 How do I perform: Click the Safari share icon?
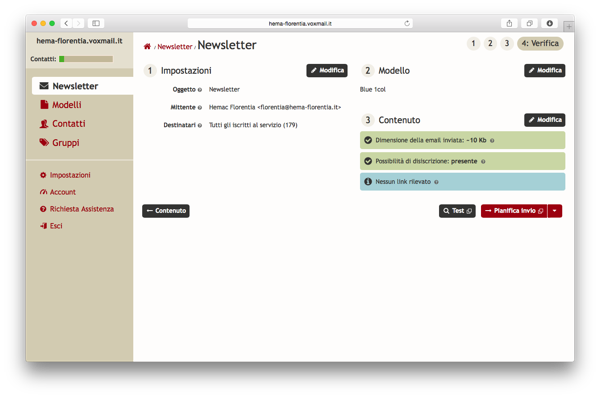[x=509, y=23]
